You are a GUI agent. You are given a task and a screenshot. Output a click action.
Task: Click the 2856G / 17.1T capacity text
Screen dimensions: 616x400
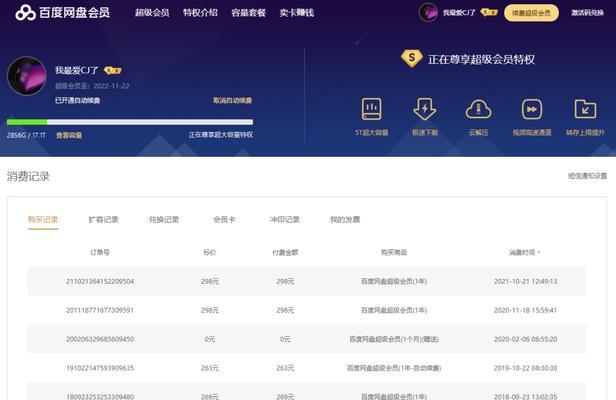(x=26, y=135)
